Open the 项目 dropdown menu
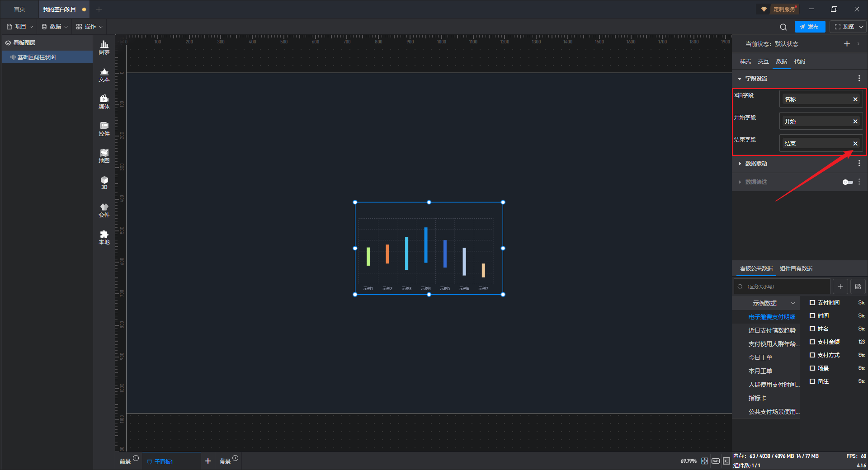 point(20,27)
